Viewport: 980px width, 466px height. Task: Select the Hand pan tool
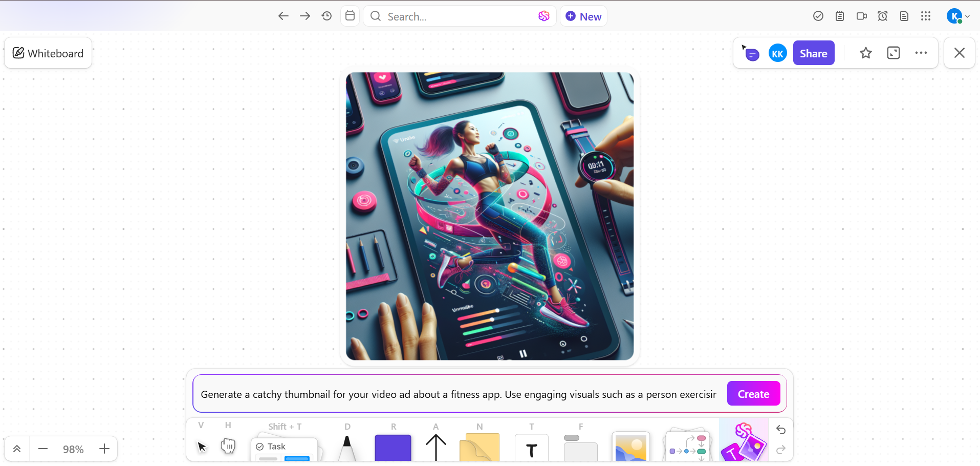[x=228, y=446]
